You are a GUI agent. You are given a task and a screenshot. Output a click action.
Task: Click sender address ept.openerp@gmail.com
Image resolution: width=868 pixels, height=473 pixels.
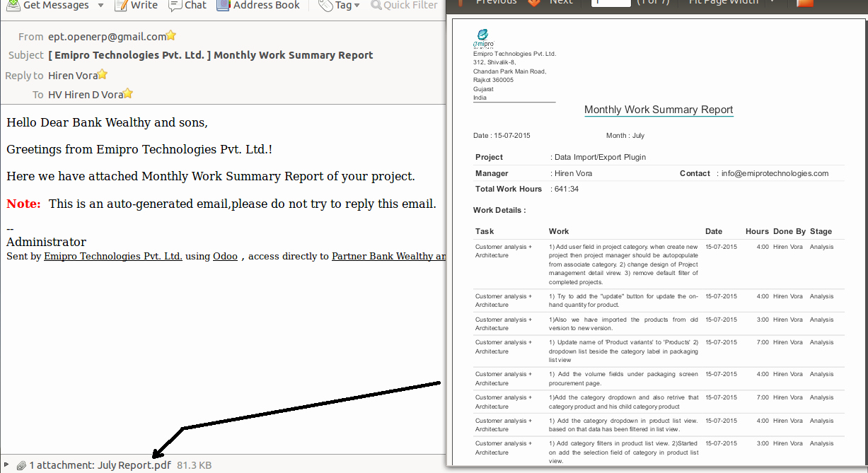107,37
